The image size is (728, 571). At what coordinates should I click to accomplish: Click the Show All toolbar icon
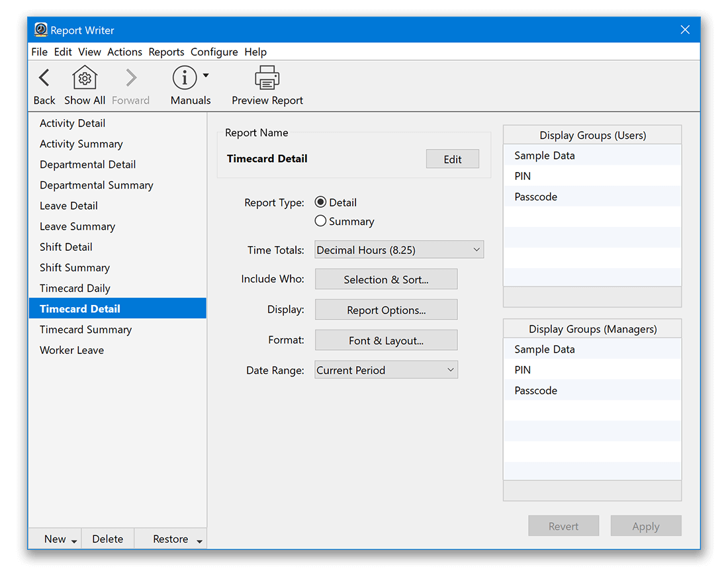[x=84, y=77]
